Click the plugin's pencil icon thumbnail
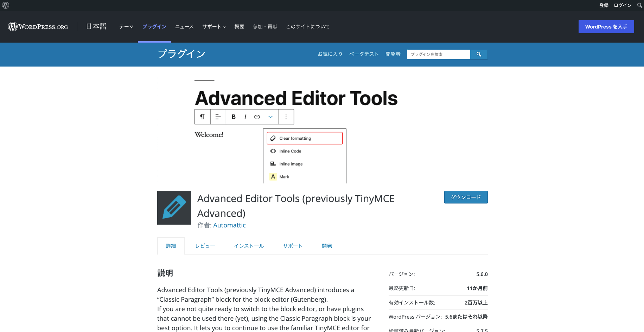The height and width of the screenshot is (332, 644). coord(174,208)
